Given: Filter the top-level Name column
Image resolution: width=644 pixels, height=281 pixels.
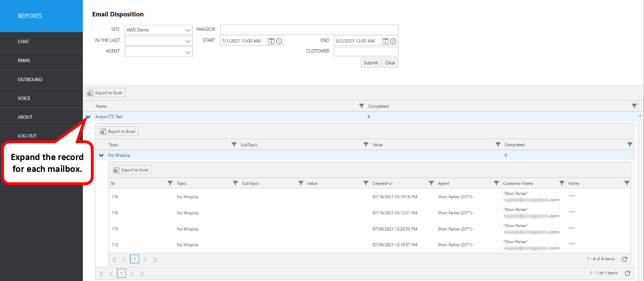Looking at the screenshot, I should (x=361, y=106).
